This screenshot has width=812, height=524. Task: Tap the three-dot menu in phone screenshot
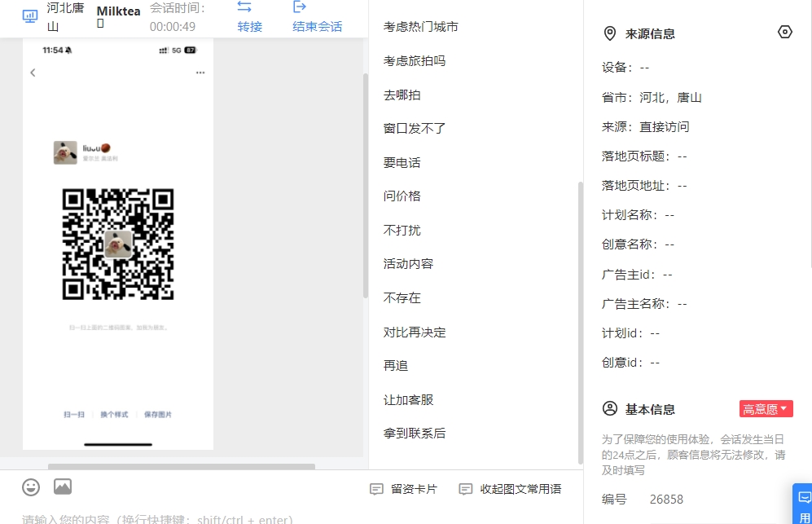point(200,73)
